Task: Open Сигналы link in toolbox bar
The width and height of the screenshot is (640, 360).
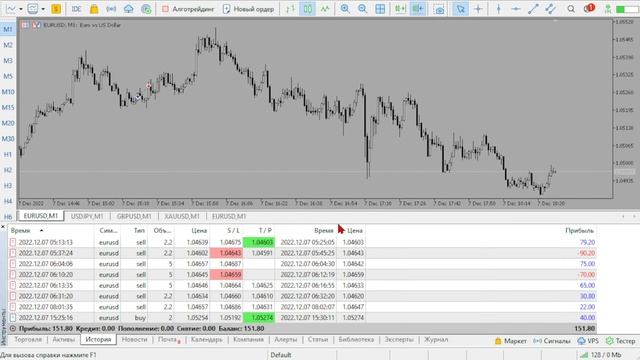Action: (551, 340)
